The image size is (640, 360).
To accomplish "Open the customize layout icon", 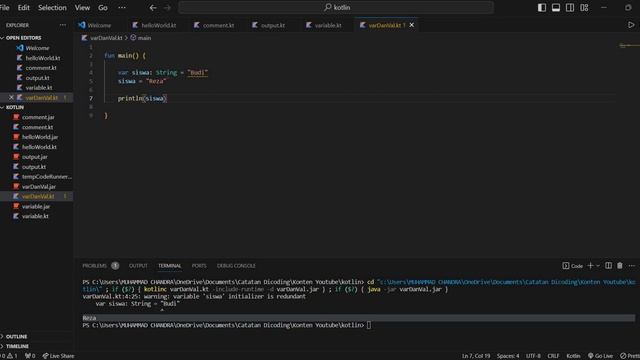I will point(584,7).
